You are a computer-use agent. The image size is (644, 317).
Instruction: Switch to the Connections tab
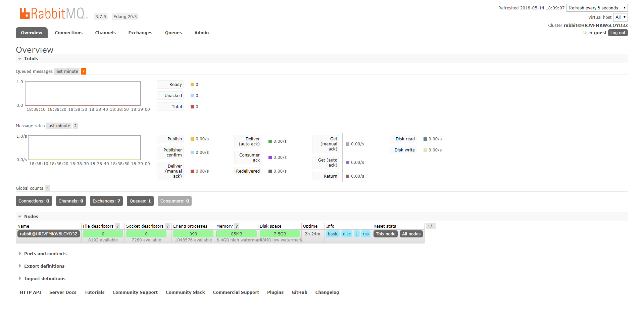[x=69, y=33]
